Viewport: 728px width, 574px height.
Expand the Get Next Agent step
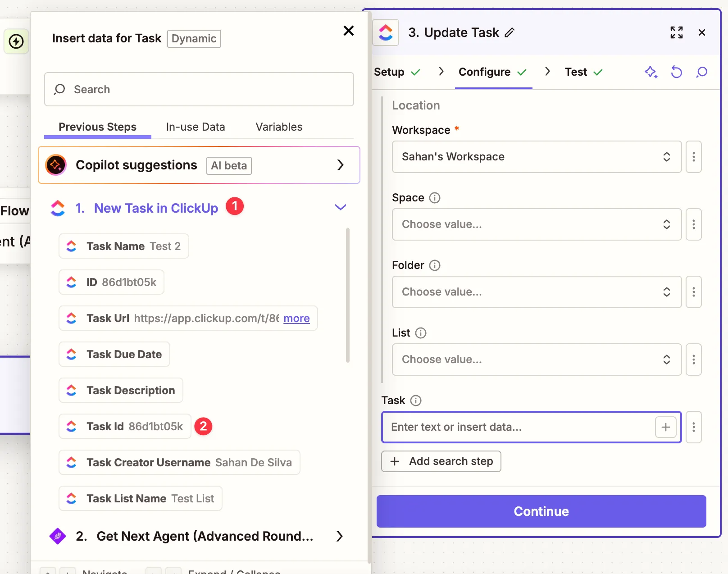(340, 536)
